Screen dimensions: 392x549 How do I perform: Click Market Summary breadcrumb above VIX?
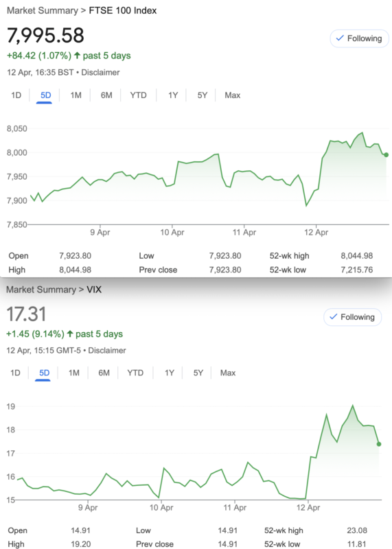click(41, 290)
